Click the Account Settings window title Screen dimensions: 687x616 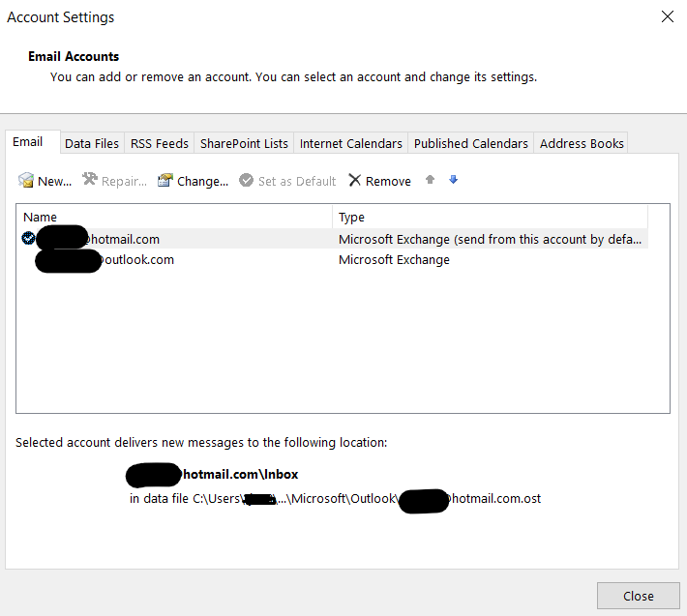pyautogui.click(x=60, y=17)
